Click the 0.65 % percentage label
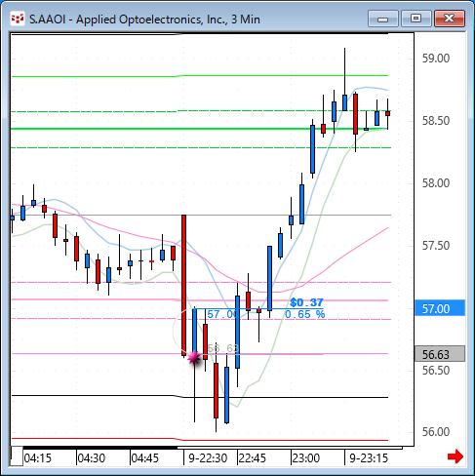 point(305,314)
